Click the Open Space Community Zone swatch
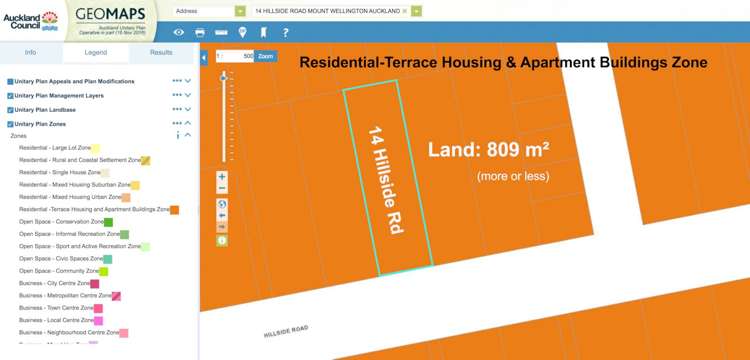 coord(103,272)
